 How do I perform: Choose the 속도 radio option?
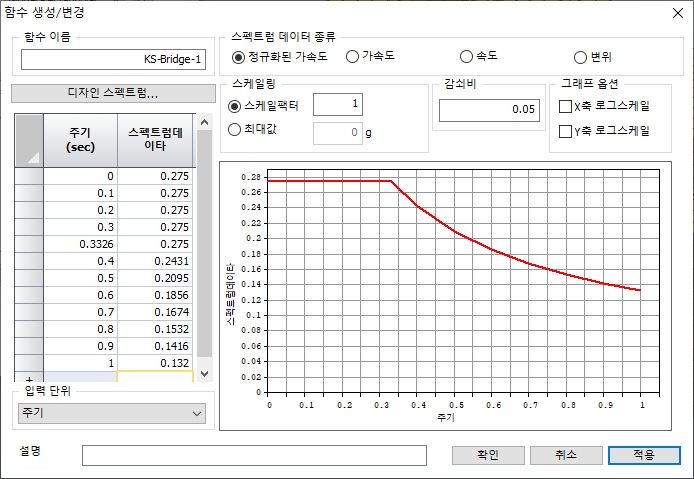[x=466, y=56]
